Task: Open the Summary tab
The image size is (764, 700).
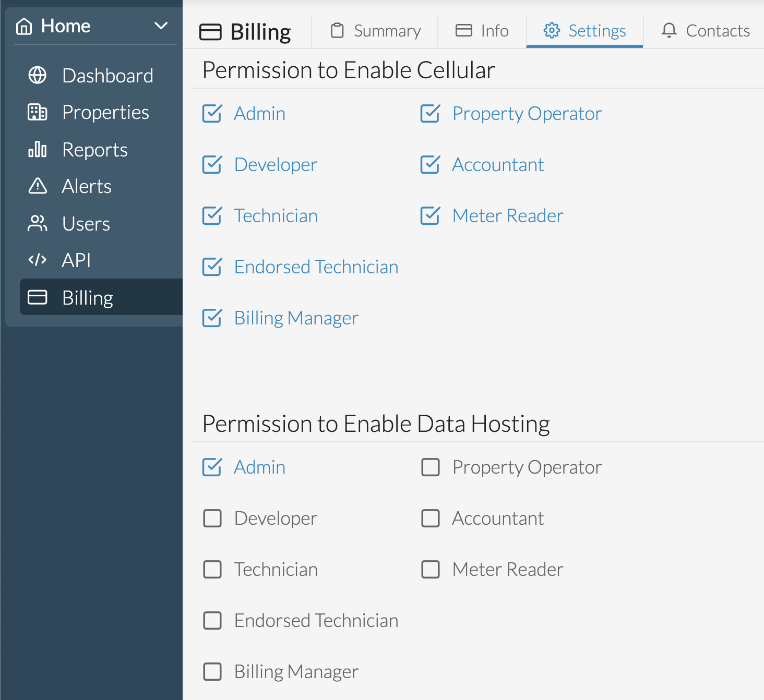Action: (x=376, y=31)
